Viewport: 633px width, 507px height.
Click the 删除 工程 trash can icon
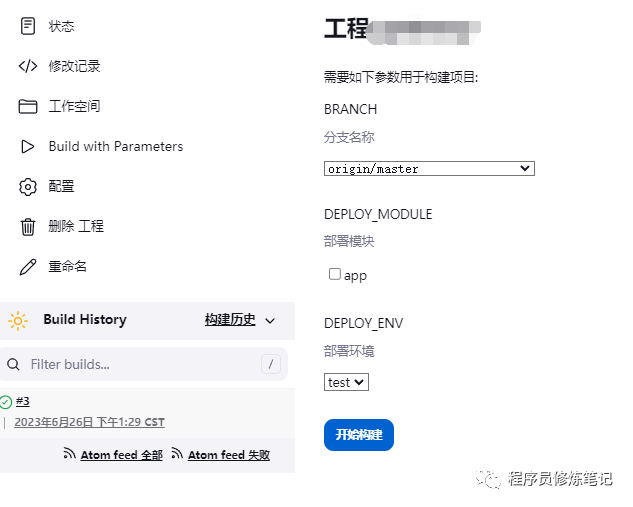tap(27, 227)
